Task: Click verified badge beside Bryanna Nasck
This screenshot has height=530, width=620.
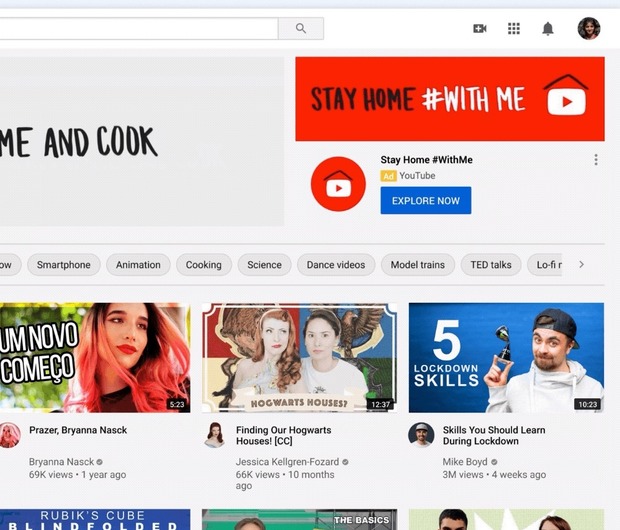Action: click(100, 462)
